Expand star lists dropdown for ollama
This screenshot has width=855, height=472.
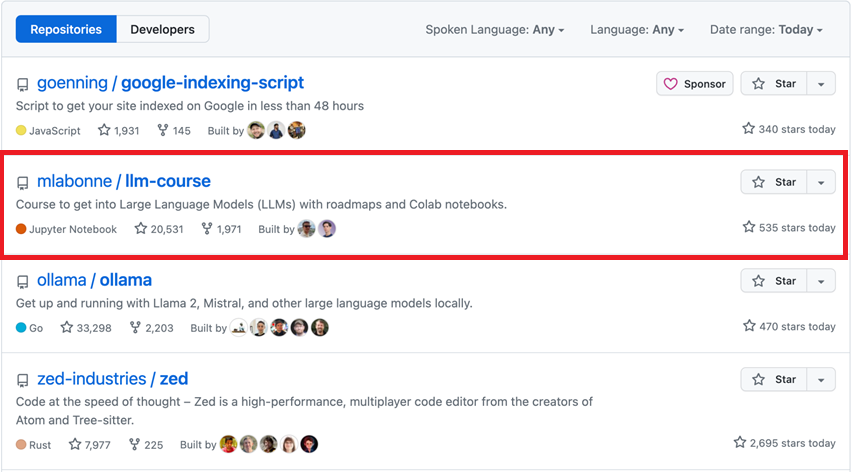821,281
